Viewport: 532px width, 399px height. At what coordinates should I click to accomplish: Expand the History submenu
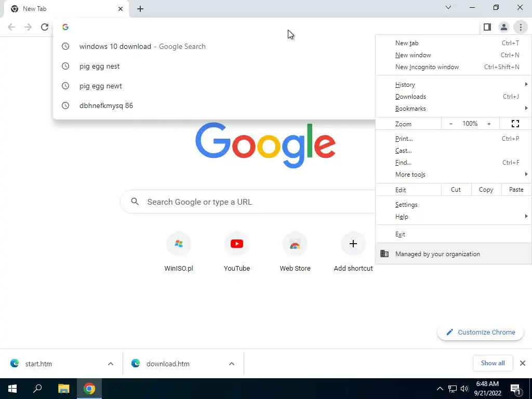(x=454, y=85)
